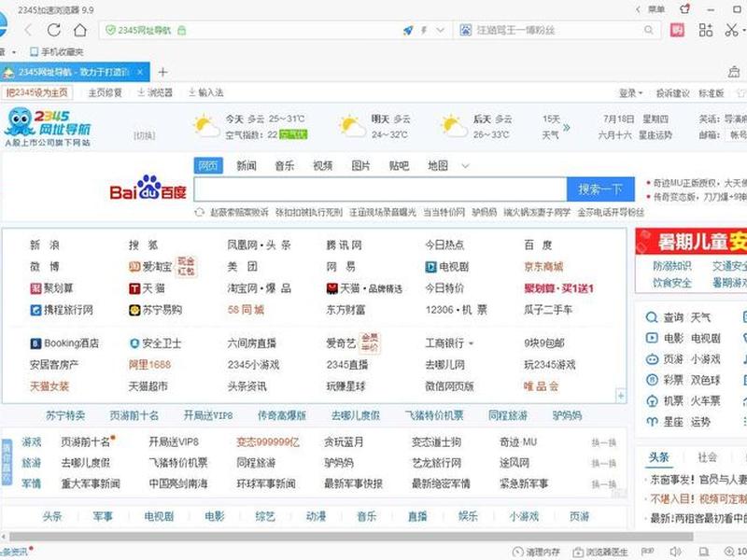Select the 网页 search tab
The height and width of the screenshot is (560, 747).
click(x=208, y=166)
